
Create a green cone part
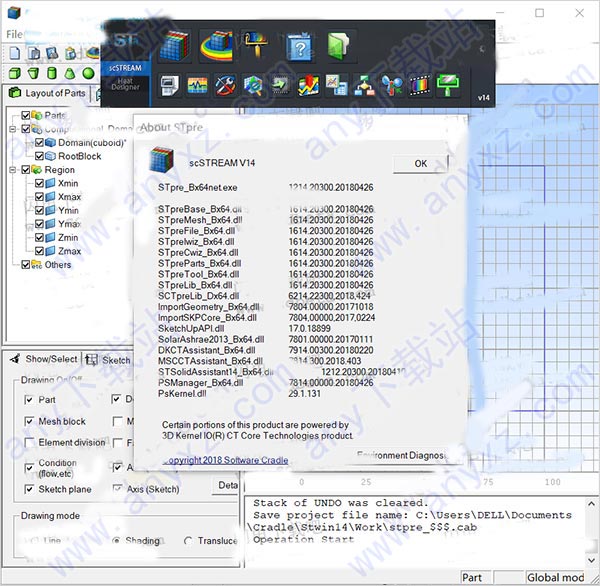70,73
